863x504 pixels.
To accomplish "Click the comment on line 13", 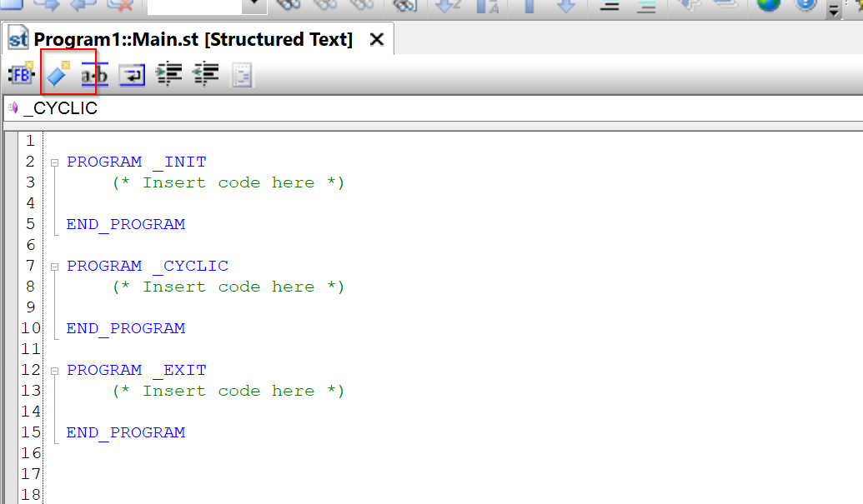I will click(x=228, y=391).
